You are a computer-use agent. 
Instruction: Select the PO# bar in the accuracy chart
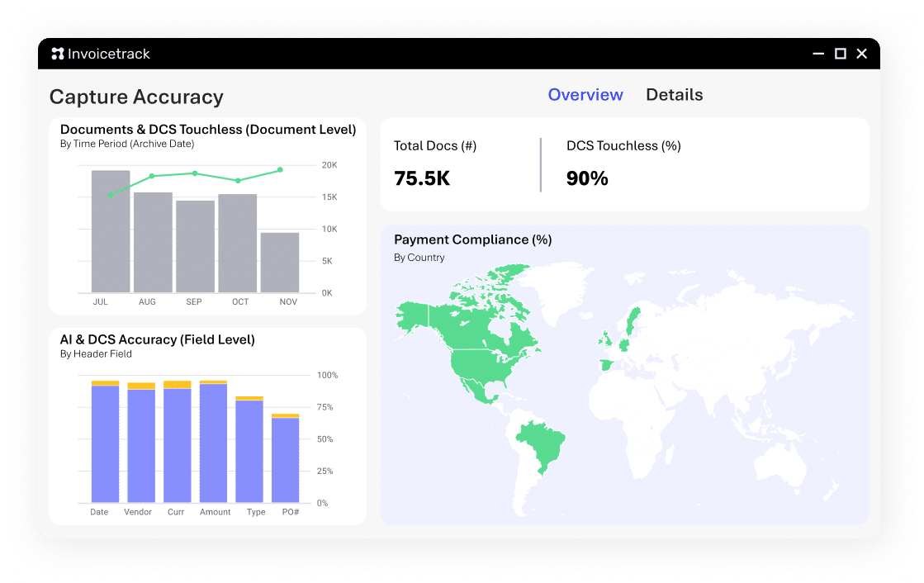[x=283, y=458]
